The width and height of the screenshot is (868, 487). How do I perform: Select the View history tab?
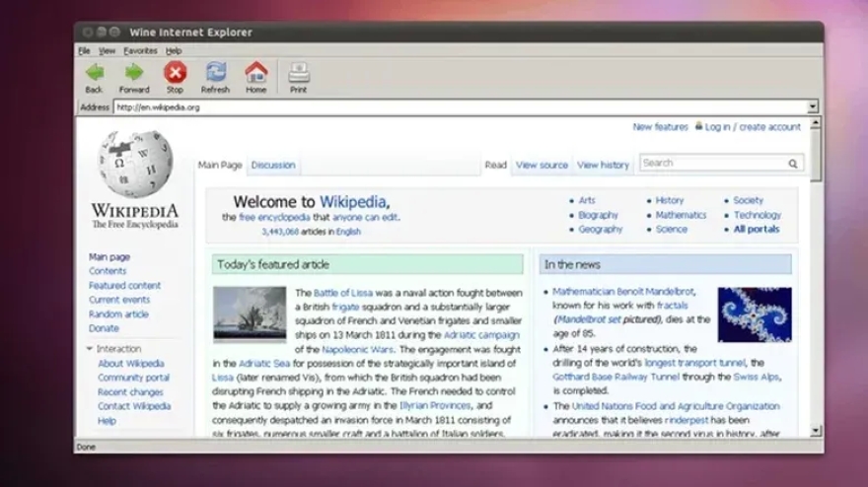(x=603, y=166)
